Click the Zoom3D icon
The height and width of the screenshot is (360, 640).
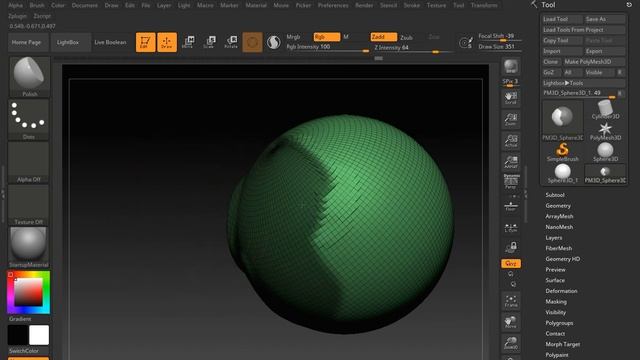[x=511, y=343]
